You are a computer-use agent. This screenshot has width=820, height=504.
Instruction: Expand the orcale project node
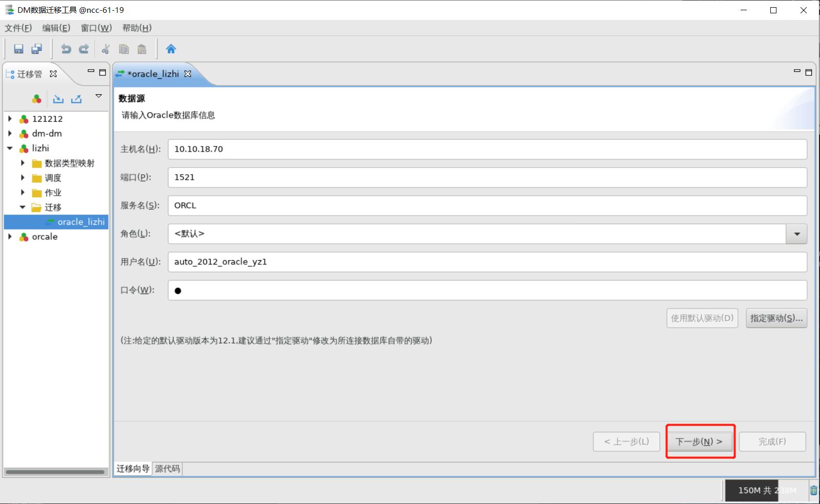point(10,237)
